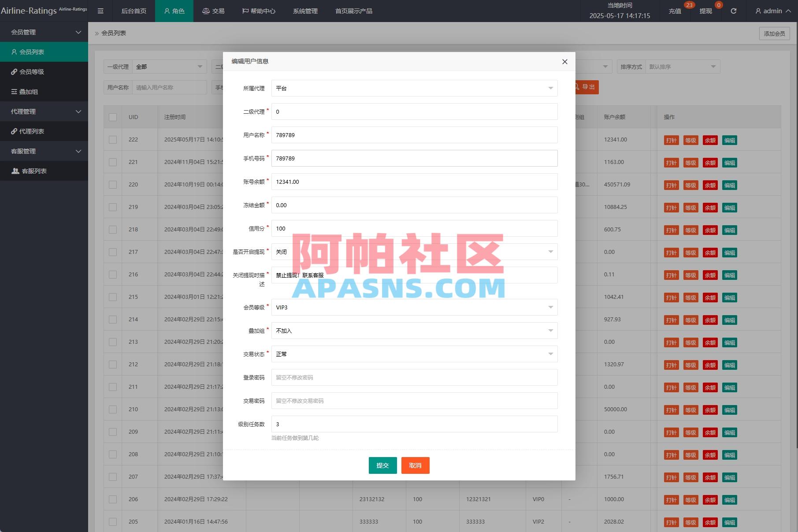Check the checkbox for UID 222 row
Viewport: 798px width, 532px height.
[112, 139]
